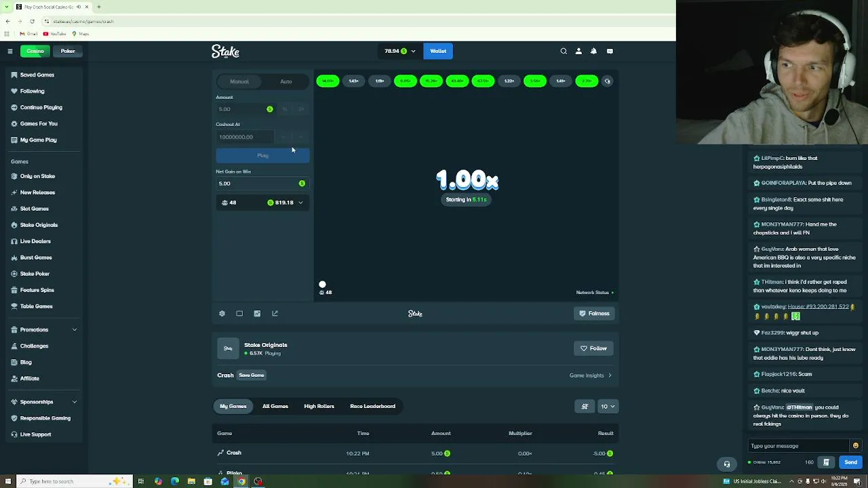Click the popout game icon
The width and height of the screenshot is (868, 488).
click(x=275, y=313)
